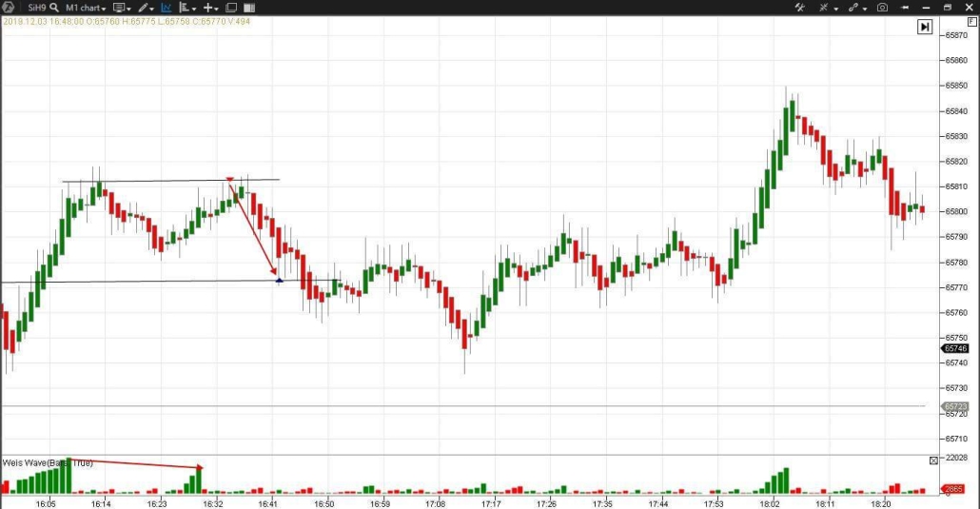The height and width of the screenshot is (509, 980).
Task: Expand the arrow beside the sync icon
Action: [836, 9]
